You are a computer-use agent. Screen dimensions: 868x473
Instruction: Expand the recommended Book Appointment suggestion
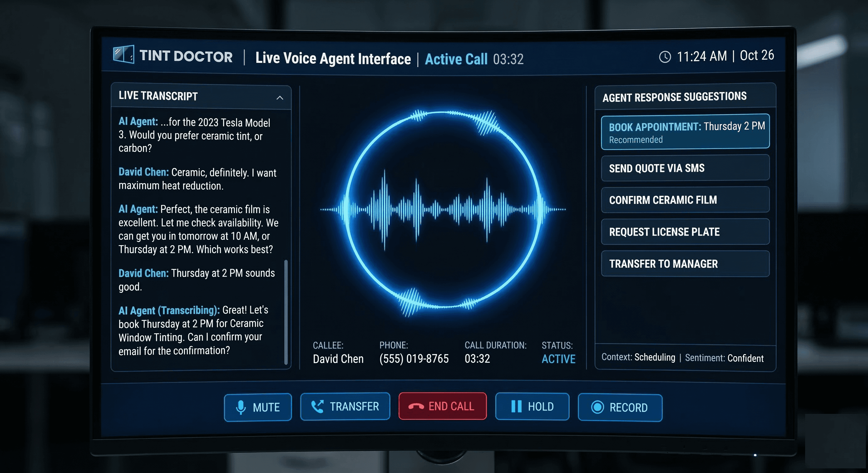click(x=686, y=131)
